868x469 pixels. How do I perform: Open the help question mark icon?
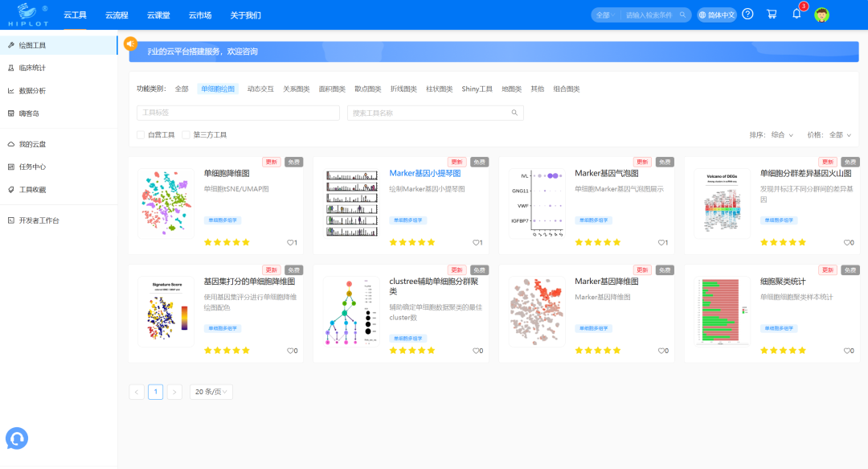coord(747,14)
